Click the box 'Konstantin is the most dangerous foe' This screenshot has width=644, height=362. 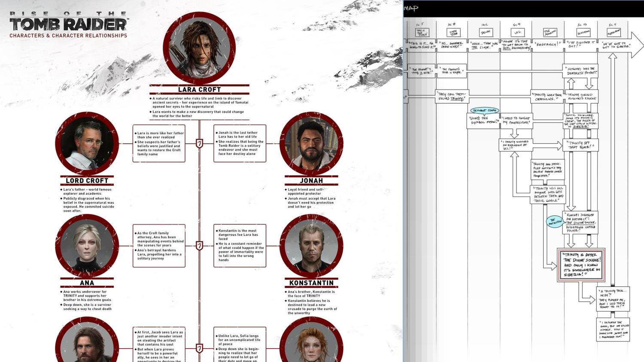pyautogui.click(x=240, y=246)
